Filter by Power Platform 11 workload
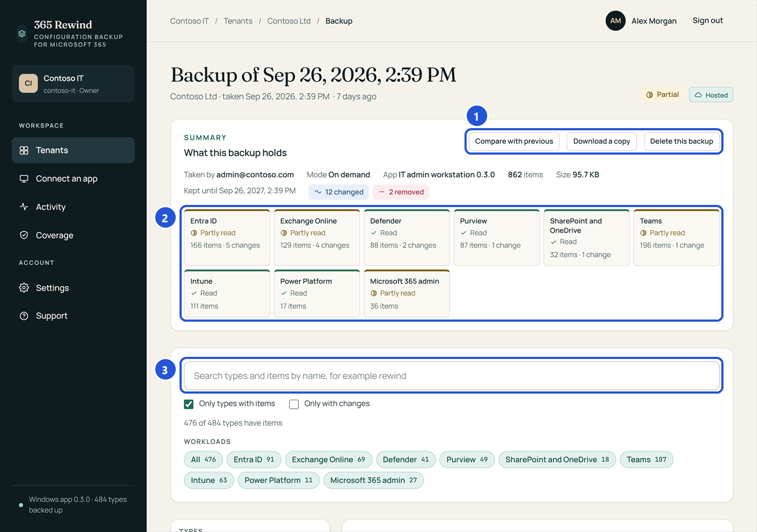This screenshot has height=532, width=757. 278,480
